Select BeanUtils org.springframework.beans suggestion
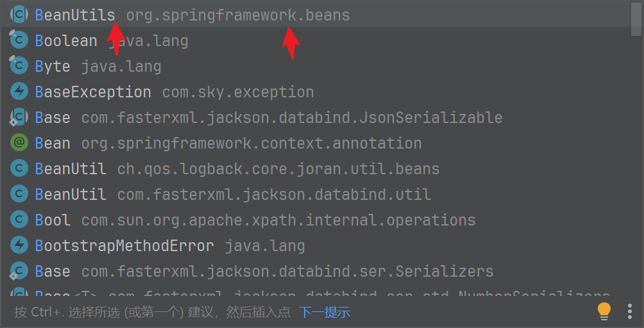 [x=316, y=15]
